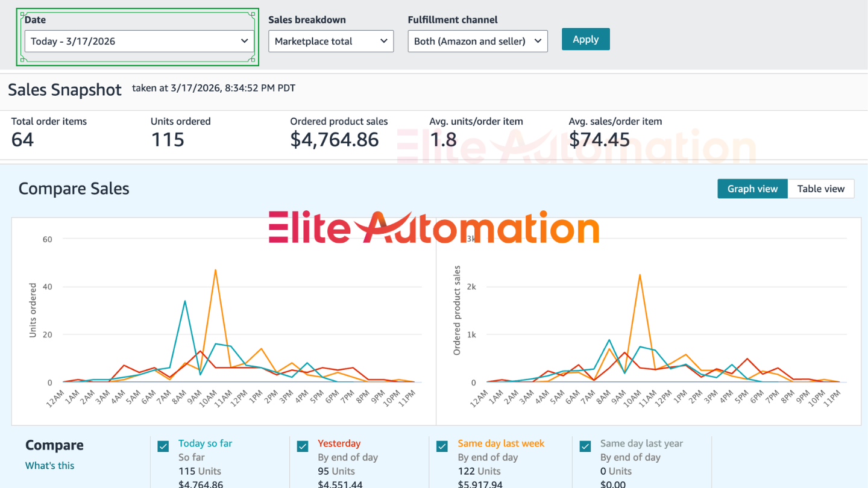Click the Avg. units/order item value 1.8
This screenshot has width=868, height=488.
[x=442, y=140]
